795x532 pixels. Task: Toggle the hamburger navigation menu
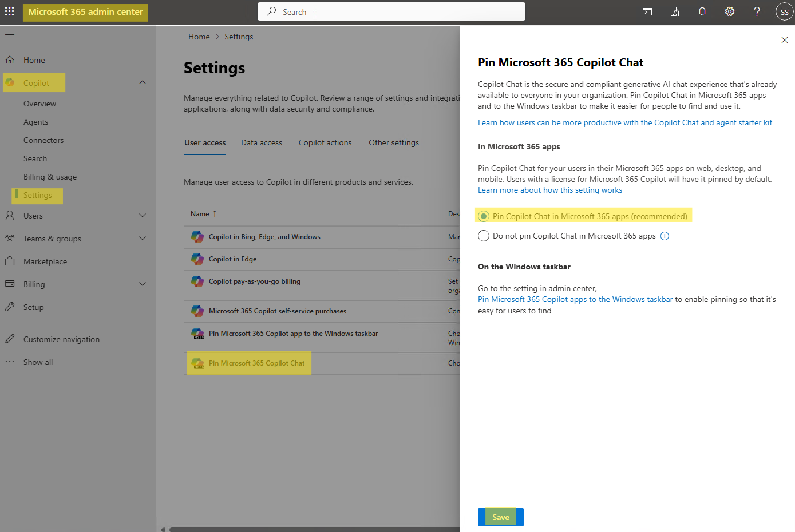(x=10, y=37)
